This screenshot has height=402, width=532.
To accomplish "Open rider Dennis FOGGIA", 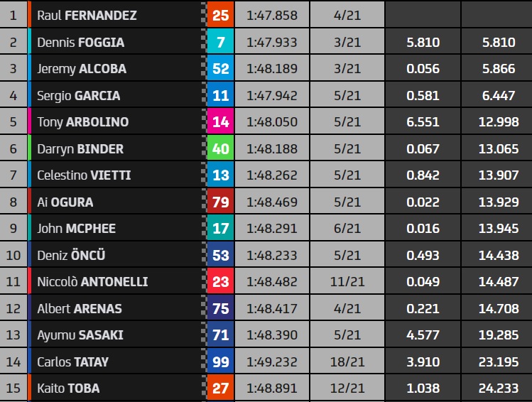I will click(81, 43).
